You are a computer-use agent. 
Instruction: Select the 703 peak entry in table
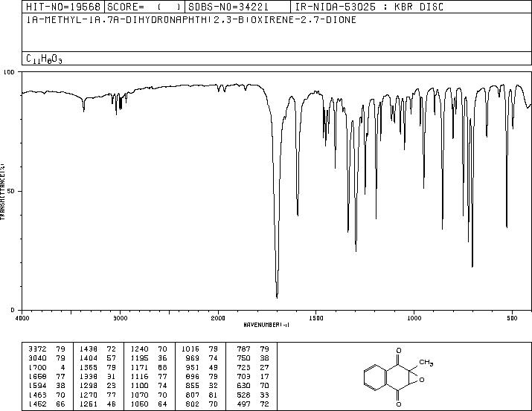(253, 376)
